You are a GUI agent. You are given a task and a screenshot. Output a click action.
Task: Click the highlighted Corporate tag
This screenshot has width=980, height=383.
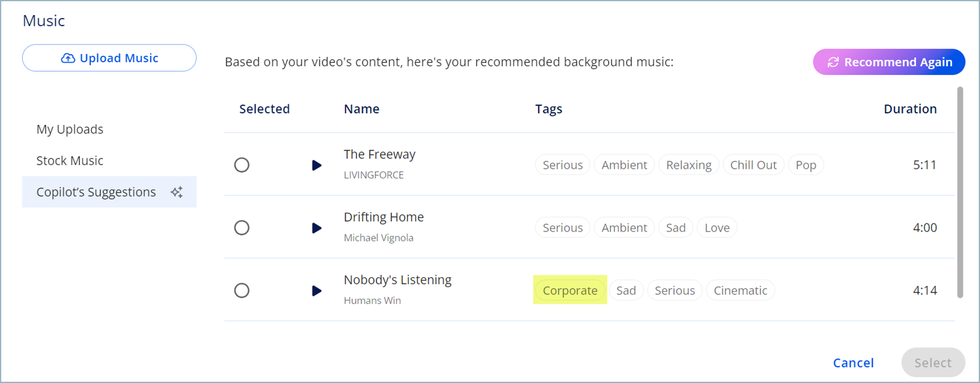click(x=570, y=290)
